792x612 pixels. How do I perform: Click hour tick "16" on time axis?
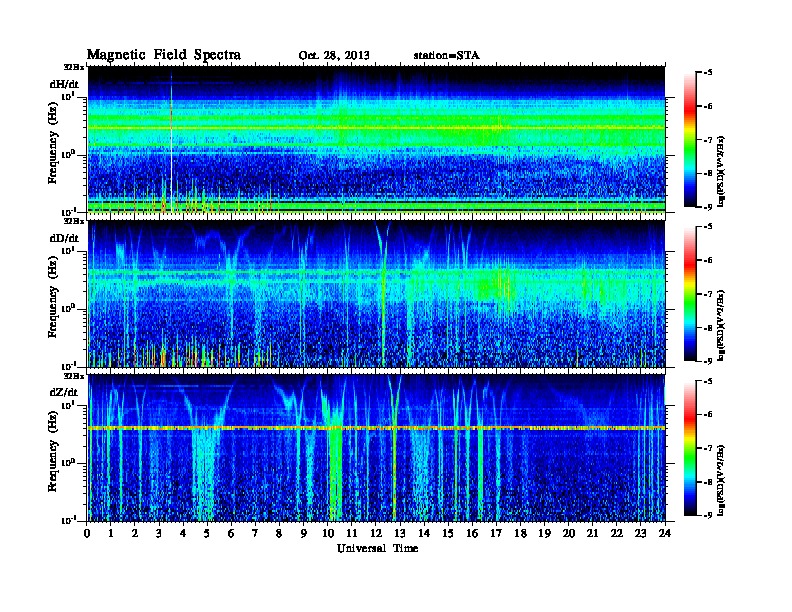(472, 534)
